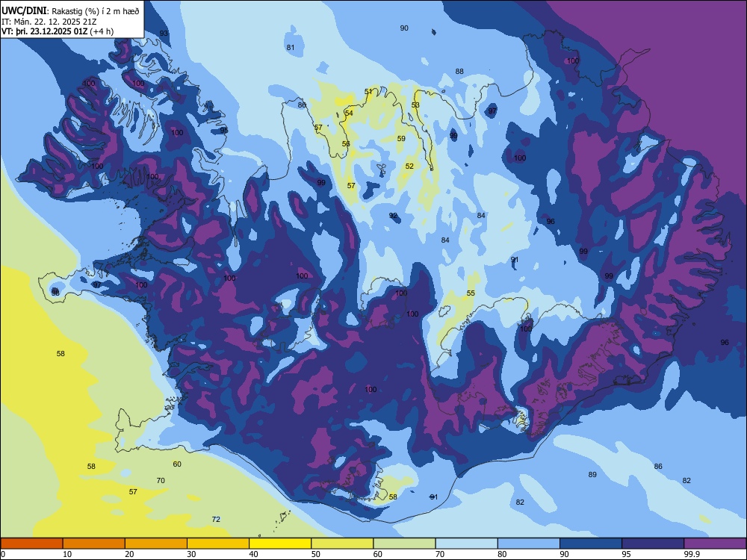Click the humidity value '93' on the map
Image resolution: width=747 pixels, height=560 pixels.
[164, 34]
